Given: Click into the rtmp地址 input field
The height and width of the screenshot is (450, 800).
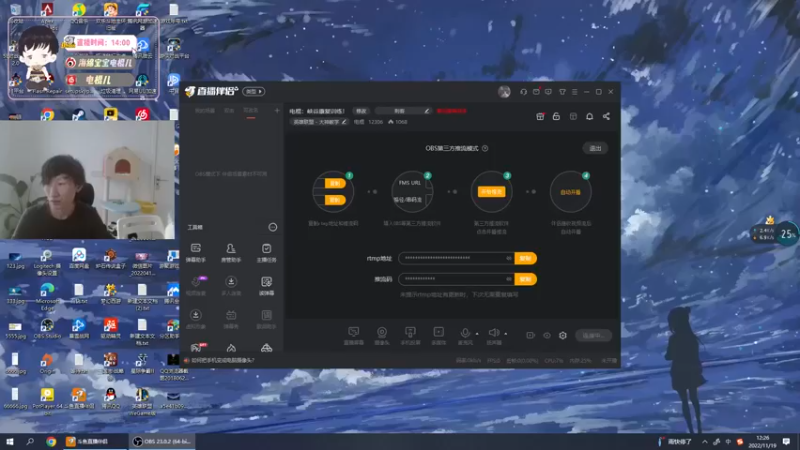Looking at the screenshot, I should click(456, 258).
